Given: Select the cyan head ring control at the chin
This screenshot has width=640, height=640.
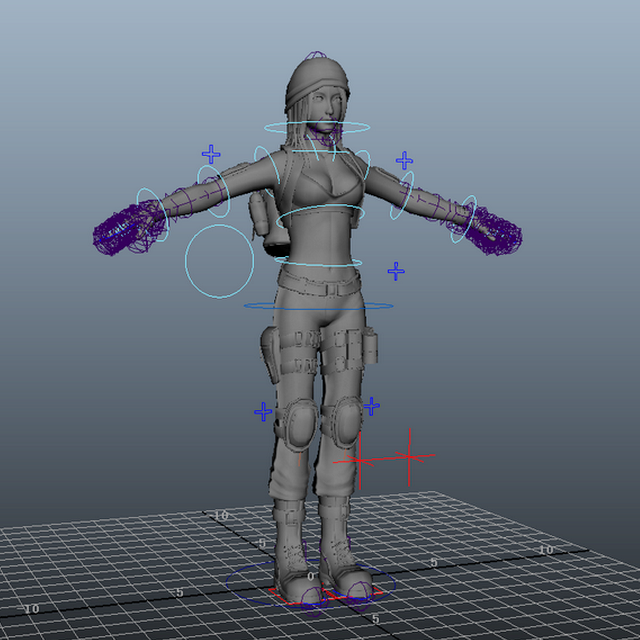Looking at the screenshot, I should point(317,127).
